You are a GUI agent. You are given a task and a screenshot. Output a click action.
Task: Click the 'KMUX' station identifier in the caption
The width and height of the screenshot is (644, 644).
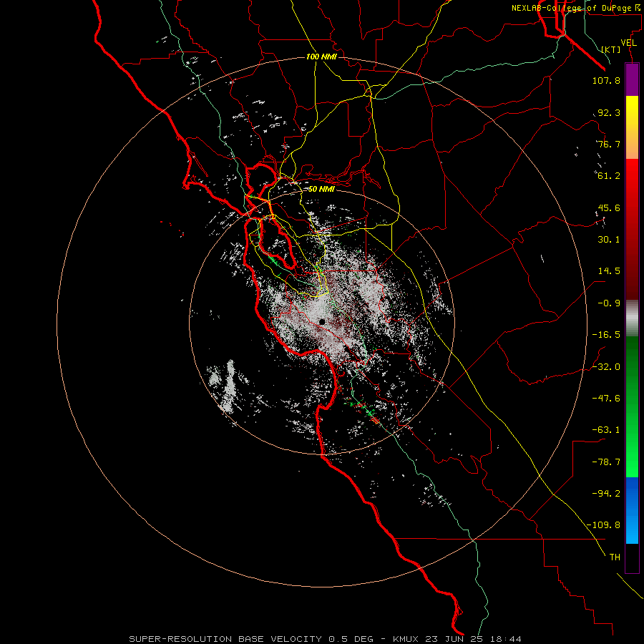tap(406, 639)
